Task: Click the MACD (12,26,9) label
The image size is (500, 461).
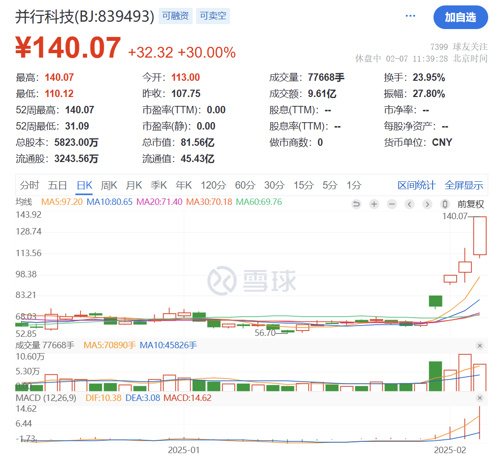Action: click(46, 398)
